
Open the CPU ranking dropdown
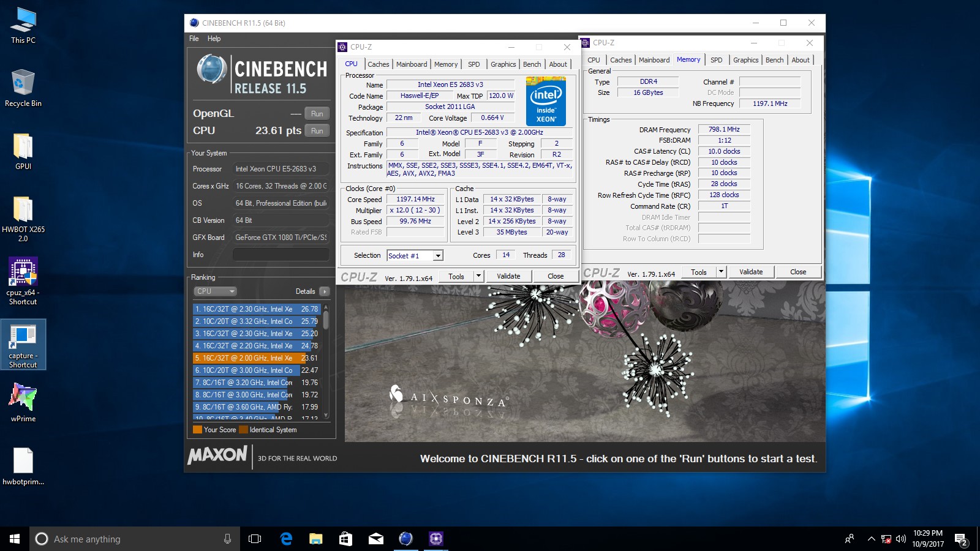(216, 291)
